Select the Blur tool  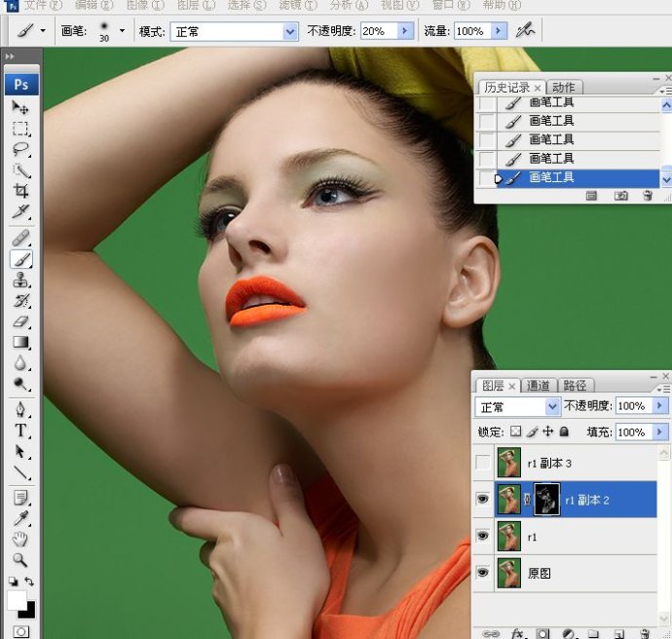point(20,363)
